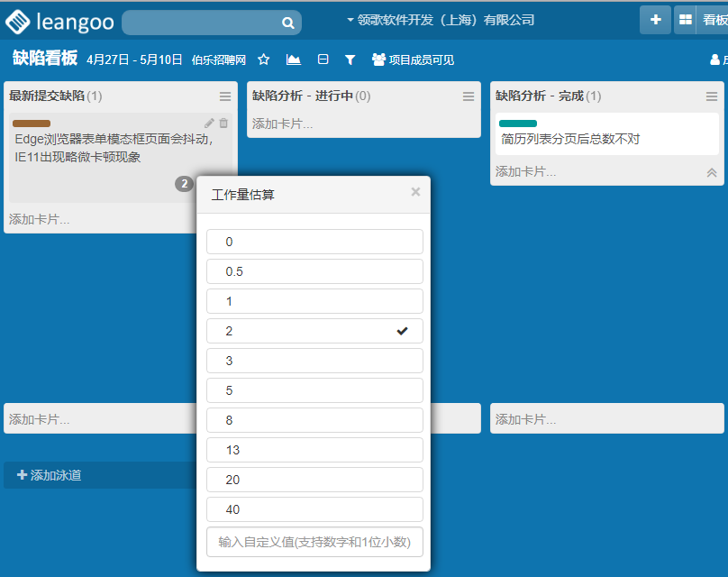Open 最新提交缺陷 list menu
This screenshot has height=577, width=728.
[x=225, y=96]
